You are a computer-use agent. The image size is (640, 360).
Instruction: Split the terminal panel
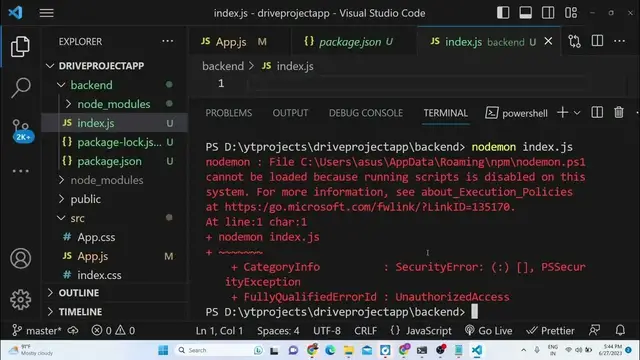597,112
